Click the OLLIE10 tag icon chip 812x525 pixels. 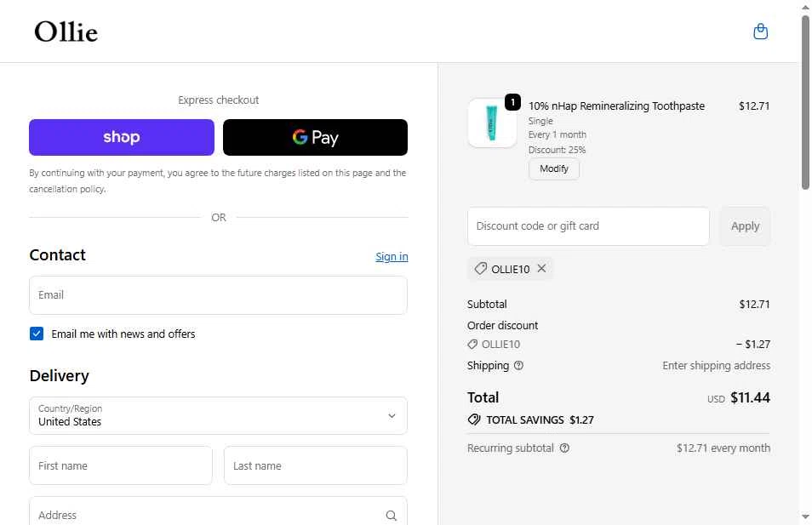pyautogui.click(x=480, y=268)
